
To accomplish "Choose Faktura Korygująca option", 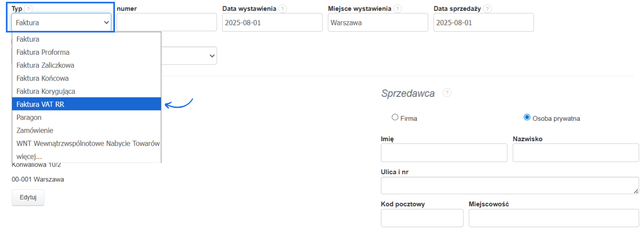I will point(86,92).
